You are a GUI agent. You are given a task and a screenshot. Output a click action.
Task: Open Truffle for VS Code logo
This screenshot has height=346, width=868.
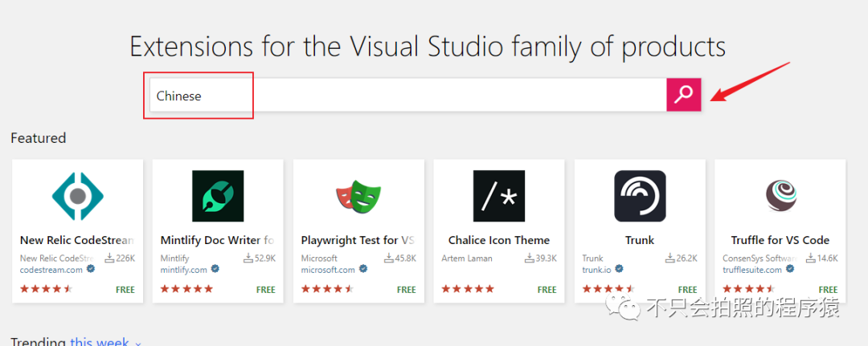click(x=780, y=196)
